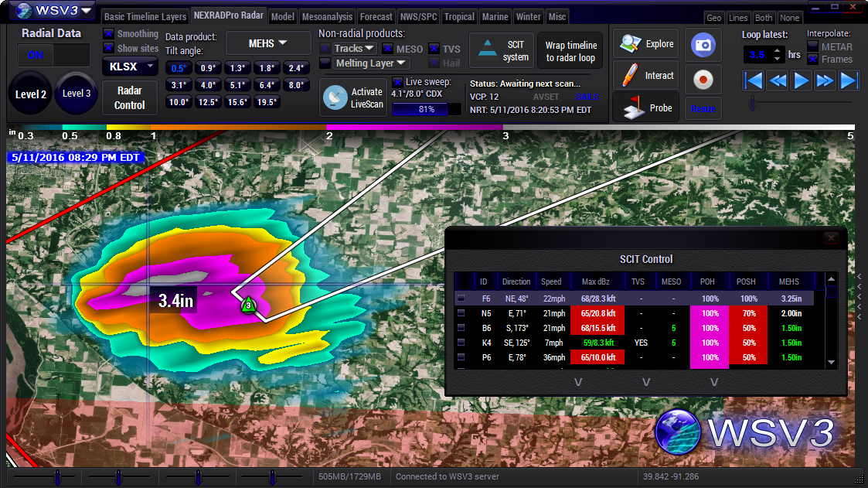This screenshot has width=868, height=488.
Task: Toggle the Show sites checkbox
Action: pyautogui.click(x=108, y=48)
